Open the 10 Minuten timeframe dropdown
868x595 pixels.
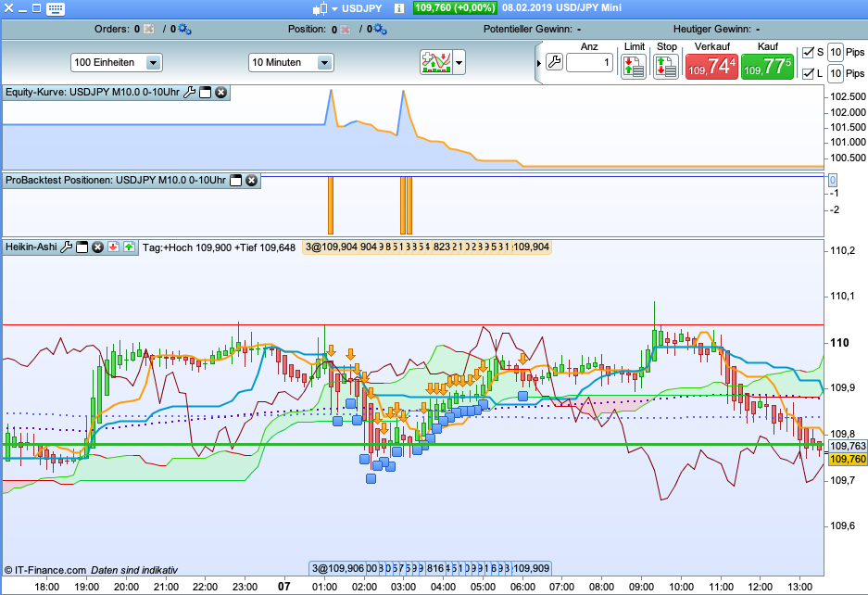pos(291,63)
